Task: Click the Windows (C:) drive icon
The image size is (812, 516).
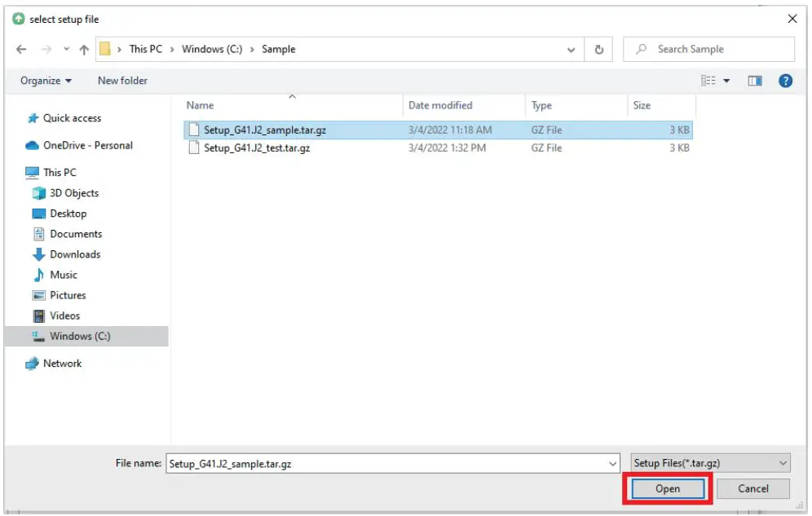Action: (x=39, y=337)
